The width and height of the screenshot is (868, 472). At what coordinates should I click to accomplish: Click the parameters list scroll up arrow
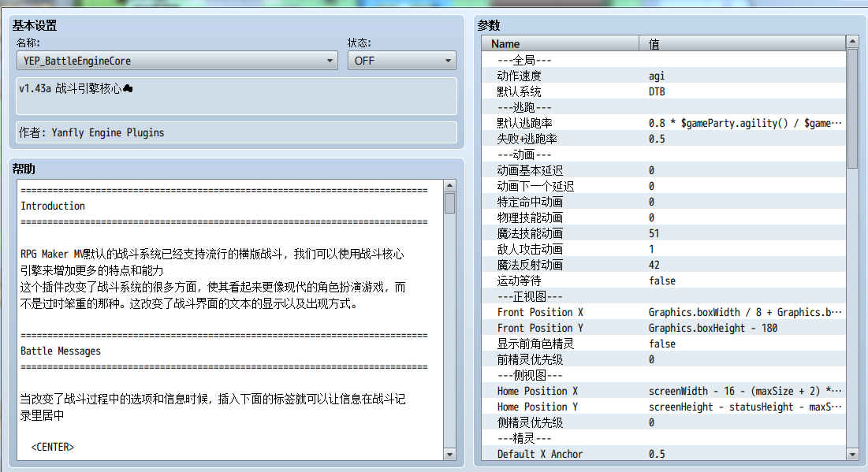click(852, 42)
